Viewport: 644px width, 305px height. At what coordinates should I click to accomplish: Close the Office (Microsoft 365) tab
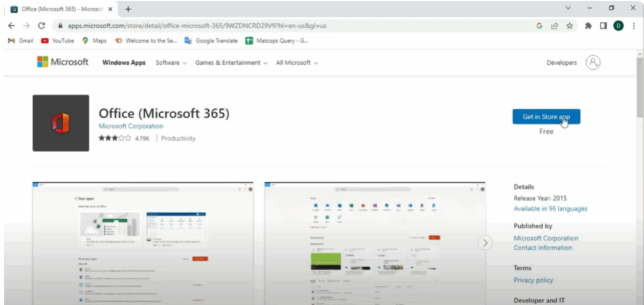click(110, 9)
